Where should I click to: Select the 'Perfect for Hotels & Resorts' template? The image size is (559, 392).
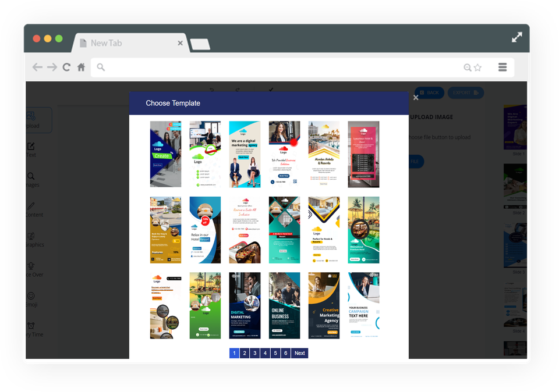pos(324,230)
